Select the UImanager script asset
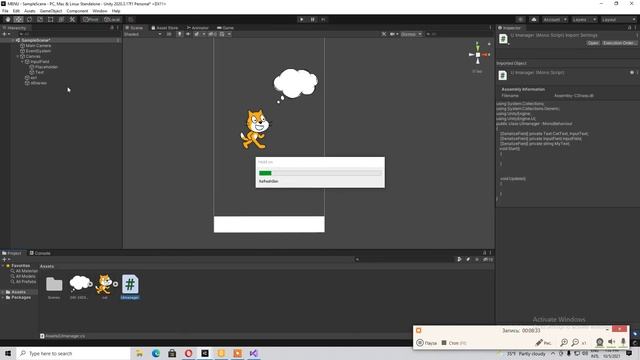This screenshot has height=360, width=640. coord(130,287)
